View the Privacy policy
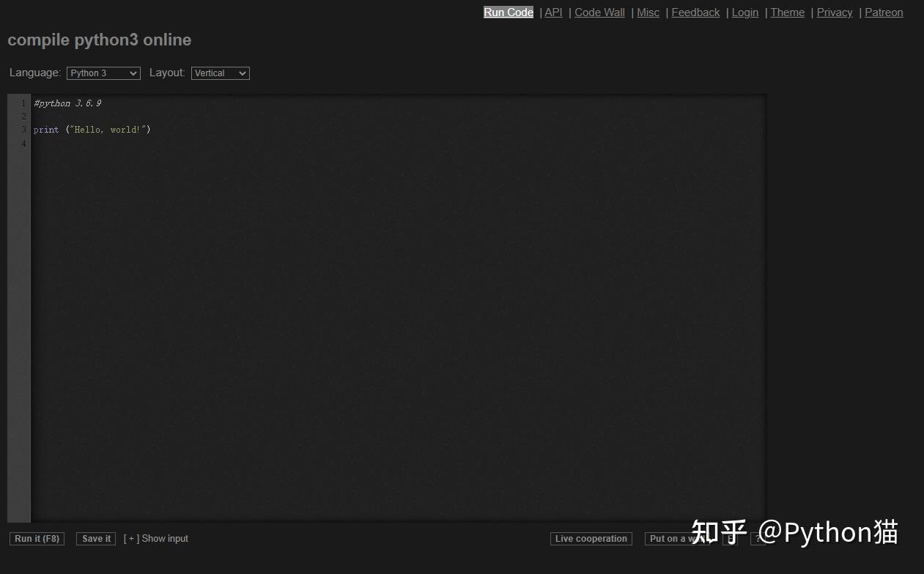The height and width of the screenshot is (574, 924). [835, 12]
